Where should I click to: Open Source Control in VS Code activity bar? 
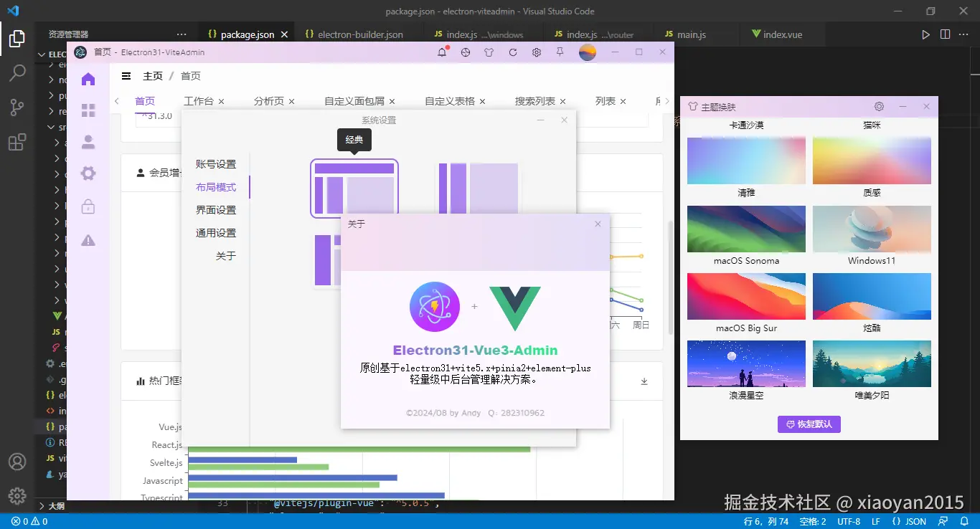click(17, 107)
